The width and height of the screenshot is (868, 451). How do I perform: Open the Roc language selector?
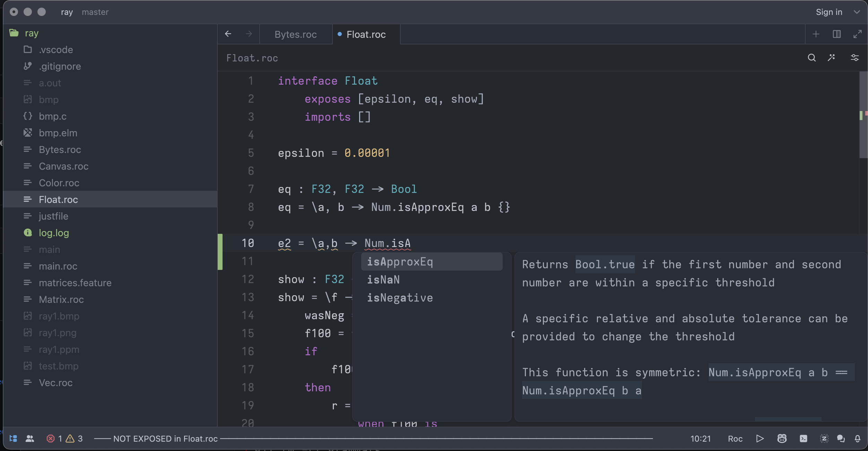coord(735,439)
